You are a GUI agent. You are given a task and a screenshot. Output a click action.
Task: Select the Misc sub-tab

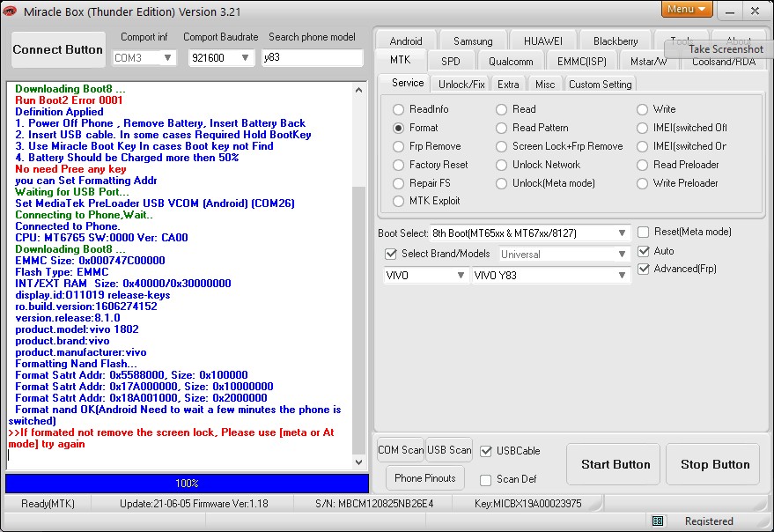click(545, 85)
